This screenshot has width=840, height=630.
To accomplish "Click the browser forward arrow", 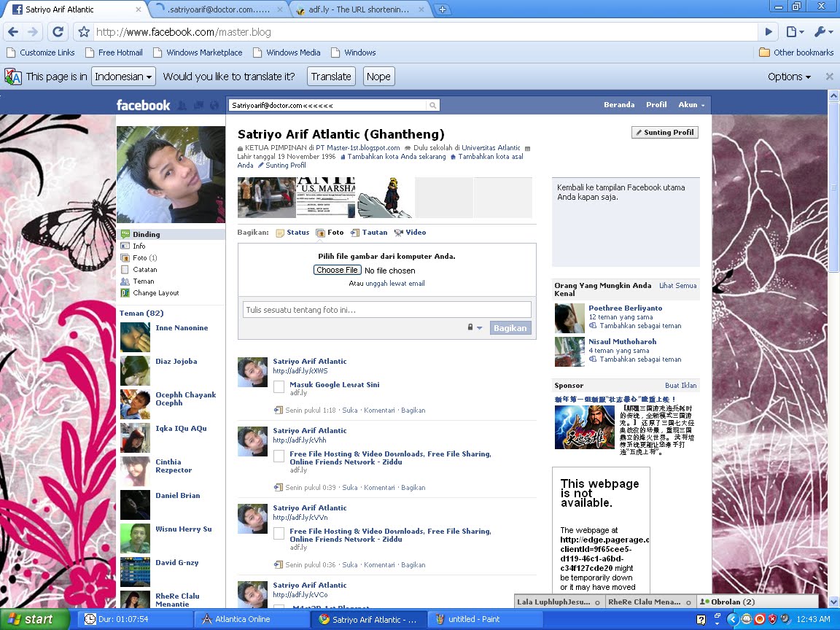I will [x=33, y=31].
